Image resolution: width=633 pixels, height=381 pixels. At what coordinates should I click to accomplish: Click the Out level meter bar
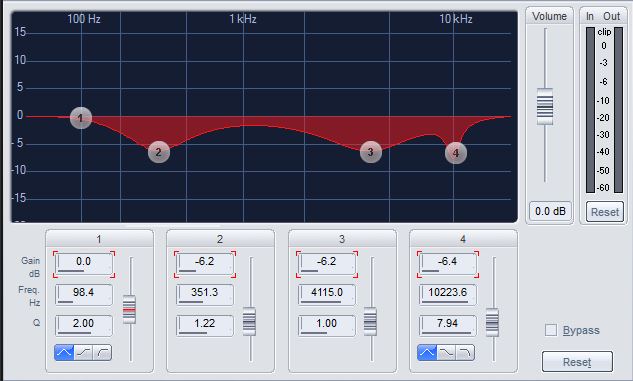pyautogui.click(x=618, y=110)
